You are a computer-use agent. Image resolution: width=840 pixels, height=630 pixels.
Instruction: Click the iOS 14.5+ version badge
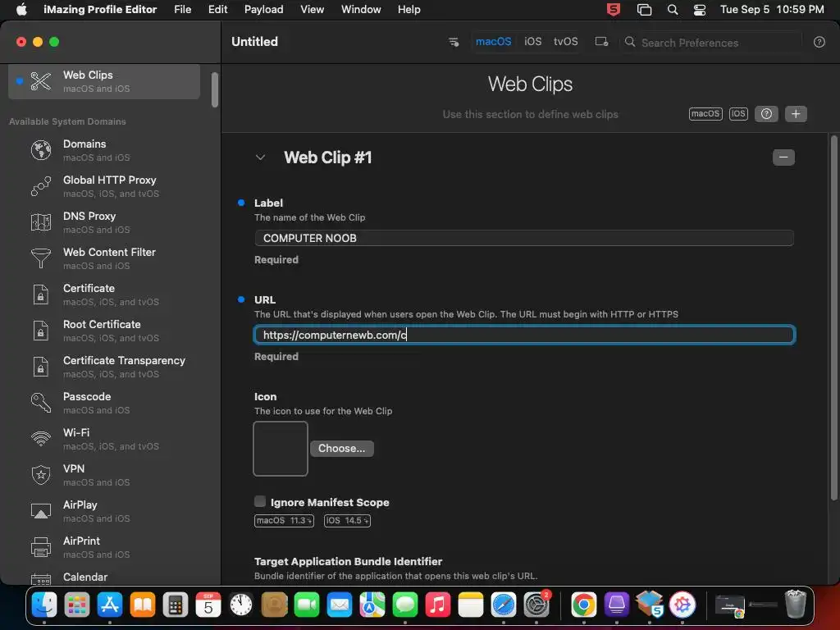[347, 521]
